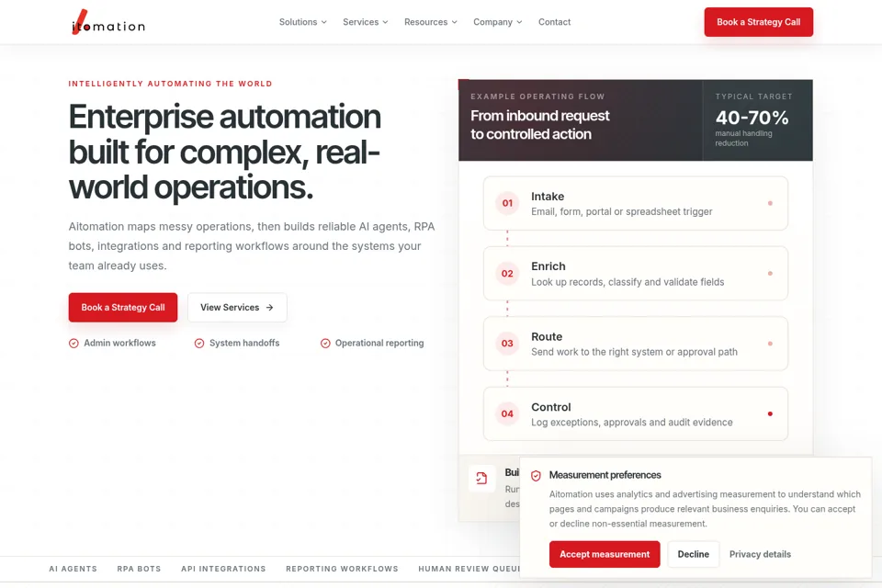Click the check icon beside Admin workflows
This screenshot has width=882, height=588.
tap(73, 344)
